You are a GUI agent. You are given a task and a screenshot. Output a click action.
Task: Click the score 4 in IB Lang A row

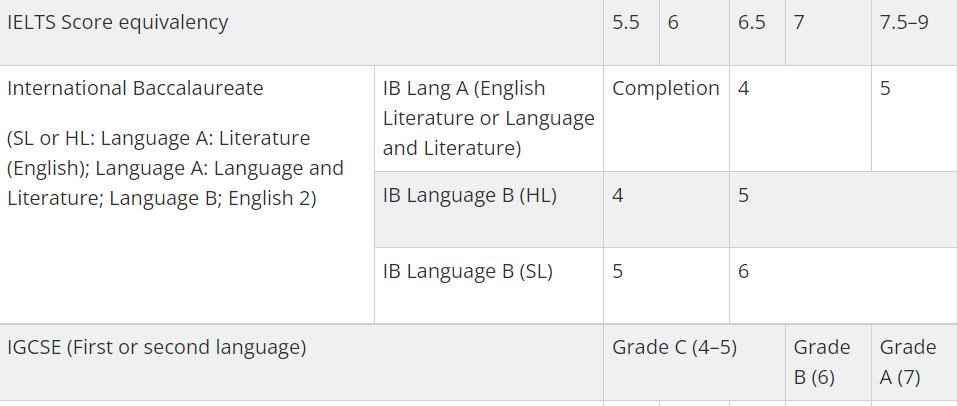[x=800, y=118]
